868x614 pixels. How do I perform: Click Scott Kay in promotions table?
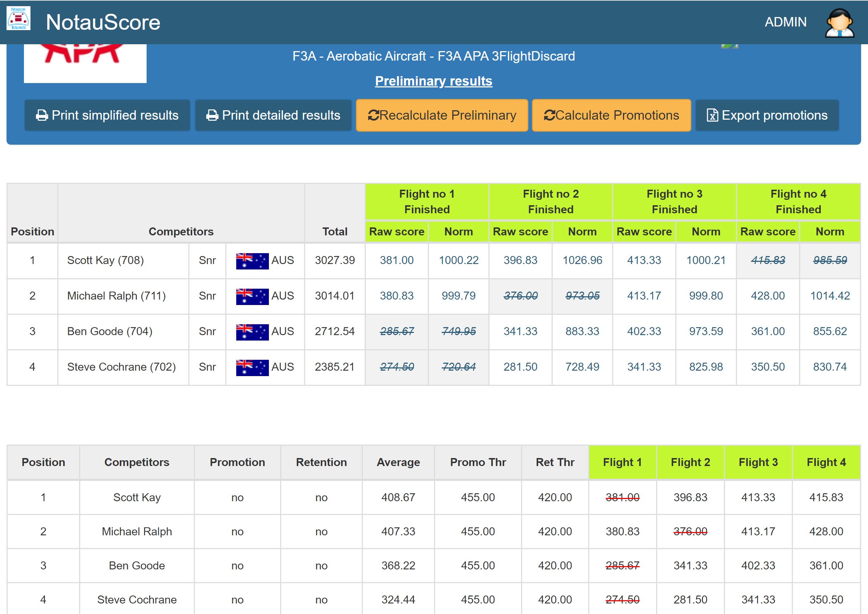point(137,497)
